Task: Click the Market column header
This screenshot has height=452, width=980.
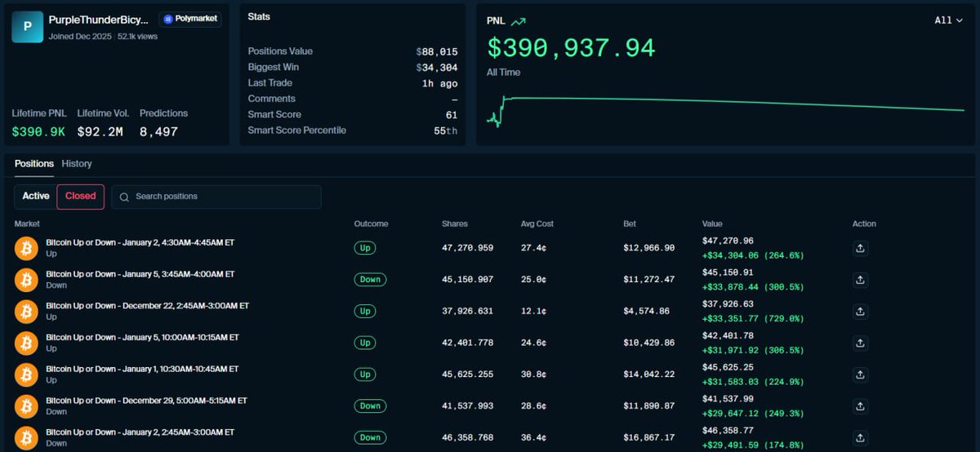Action: (x=27, y=224)
